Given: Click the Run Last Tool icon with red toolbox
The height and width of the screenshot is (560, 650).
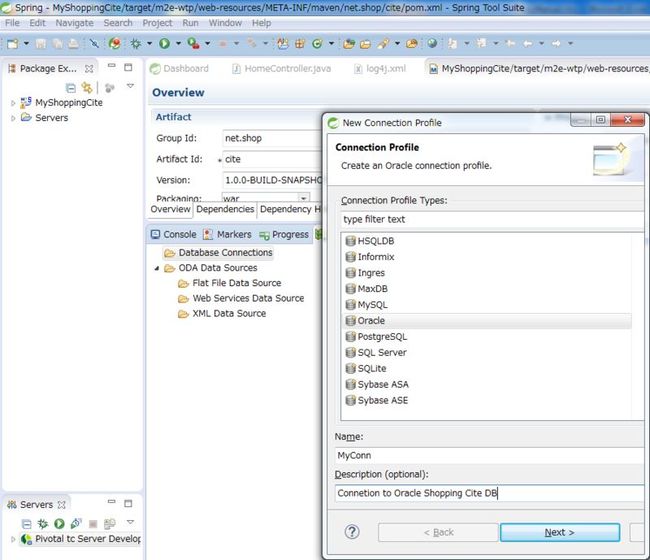Looking at the screenshot, I should tap(193, 43).
